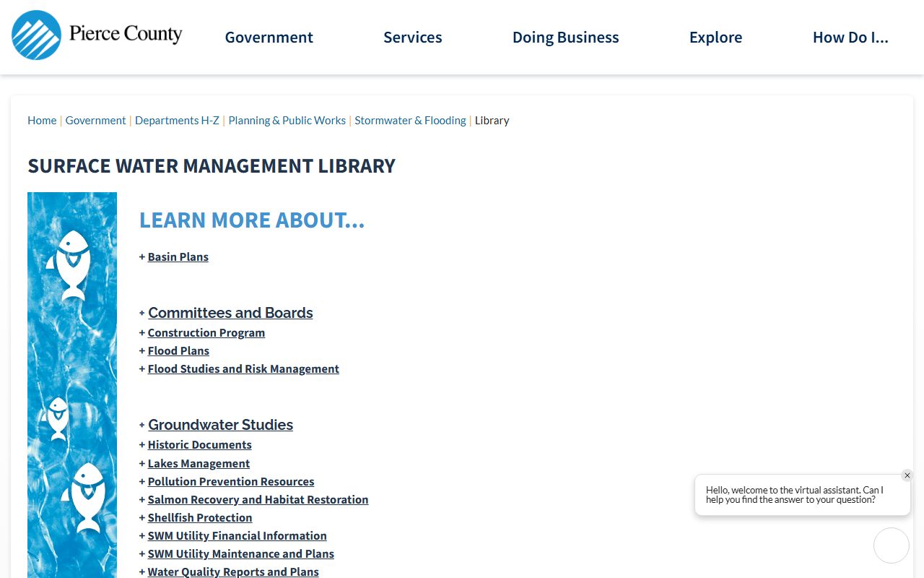This screenshot has width=924, height=578.
Task: Open Salmon Recovery and Habitat Restoration
Action: (x=258, y=500)
